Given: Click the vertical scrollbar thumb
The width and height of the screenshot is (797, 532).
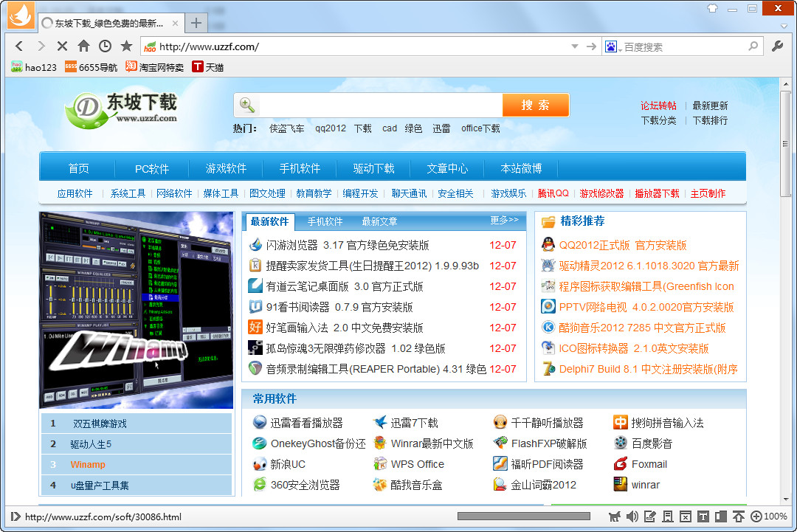Looking at the screenshot, I should click(x=786, y=144).
